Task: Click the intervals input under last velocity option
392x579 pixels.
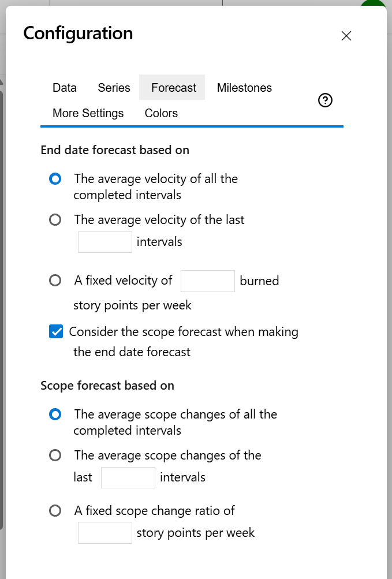Action: click(104, 242)
